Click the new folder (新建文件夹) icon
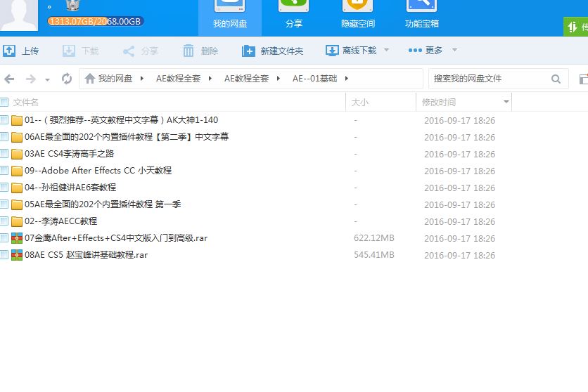The image size is (588, 392). click(248, 51)
